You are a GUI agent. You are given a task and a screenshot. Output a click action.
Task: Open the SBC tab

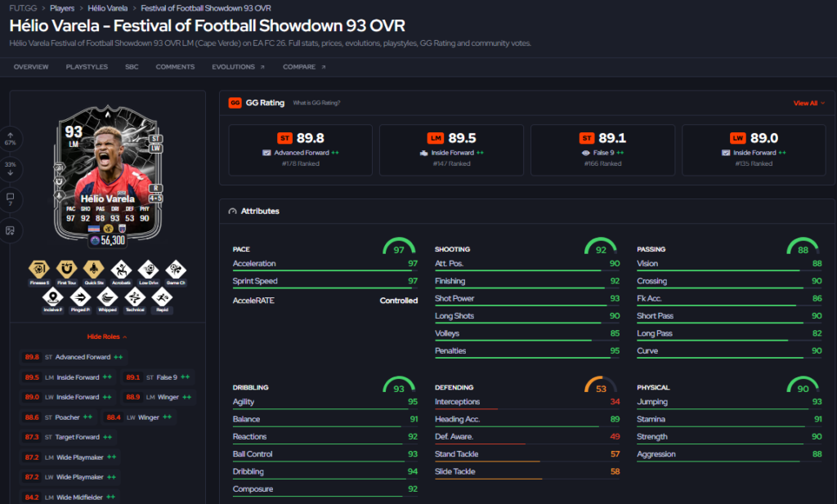pyautogui.click(x=132, y=67)
